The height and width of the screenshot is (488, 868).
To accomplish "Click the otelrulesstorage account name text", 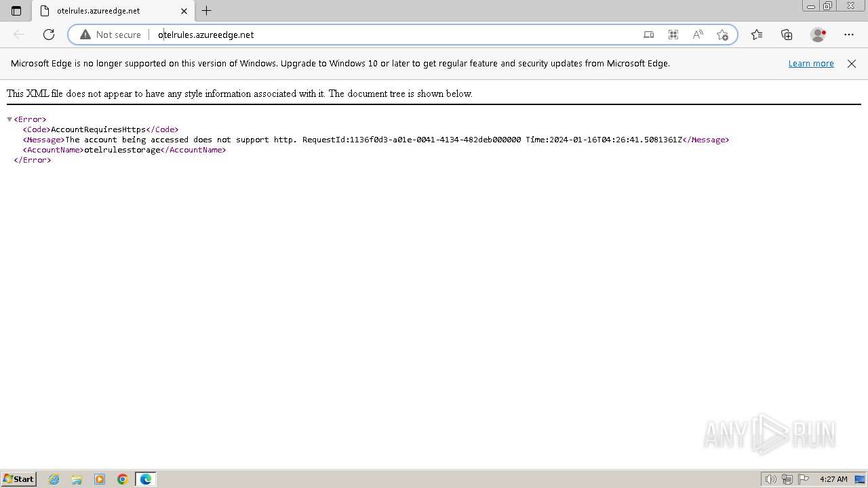I will 122,150.
